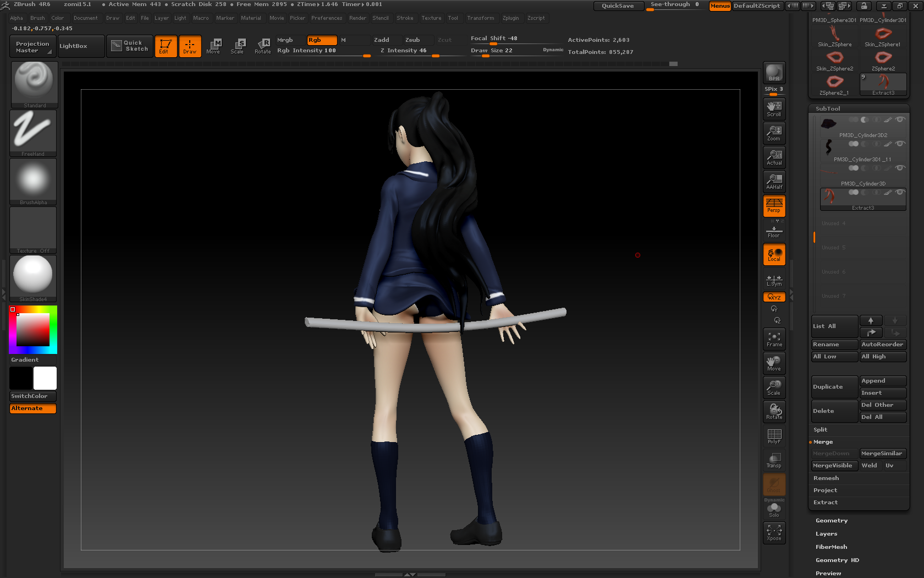This screenshot has width=924, height=578.
Task: Open the SkinShade4 material picker
Action: [x=33, y=279]
